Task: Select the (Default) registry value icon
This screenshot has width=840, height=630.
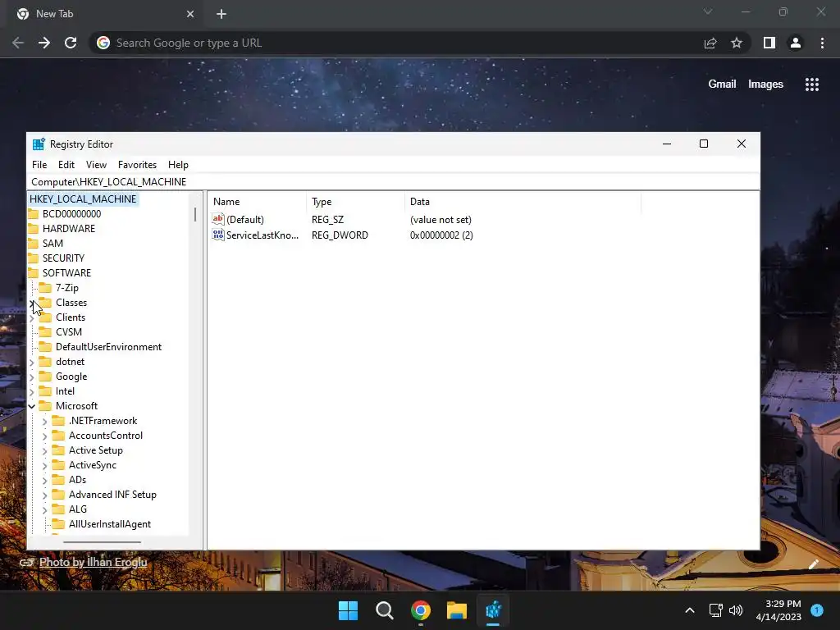Action: (x=218, y=219)
